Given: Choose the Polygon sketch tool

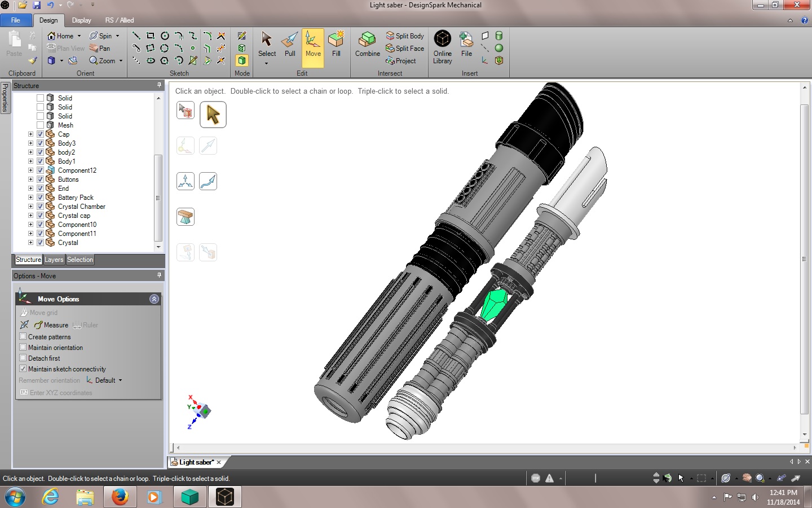Looking at the screenshot, I should [x=165, y=60].
